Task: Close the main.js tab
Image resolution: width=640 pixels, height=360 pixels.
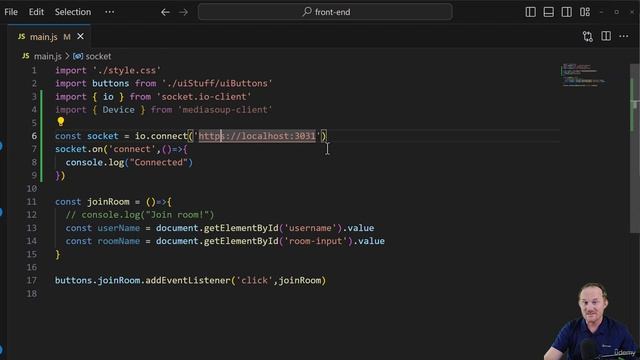Action: click(x=80, y=37)
